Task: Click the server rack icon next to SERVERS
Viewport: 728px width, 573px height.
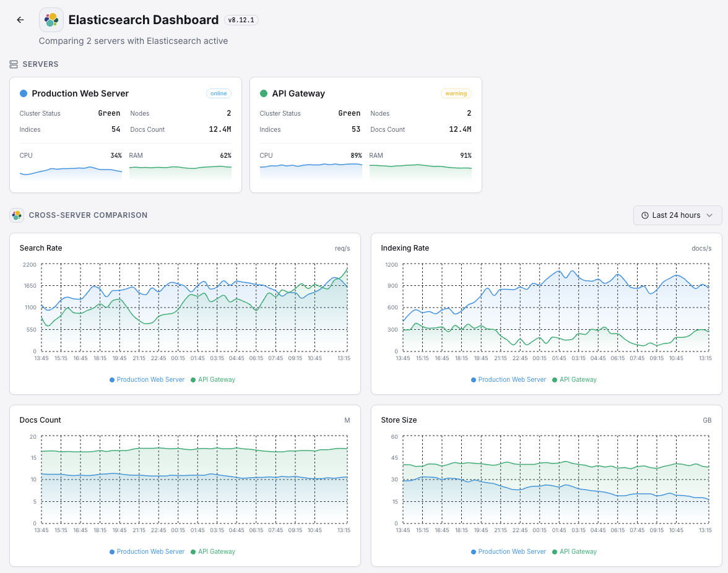Action: pos(13,64)
